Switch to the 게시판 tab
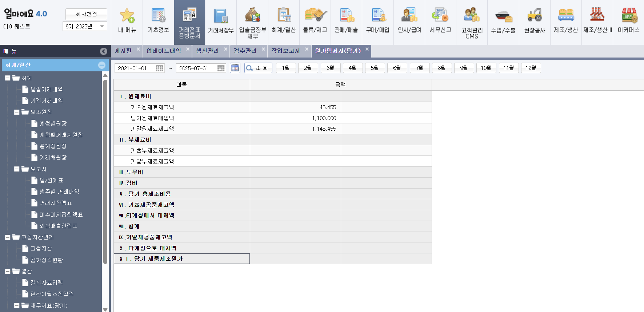 click(x=123, y=51)
